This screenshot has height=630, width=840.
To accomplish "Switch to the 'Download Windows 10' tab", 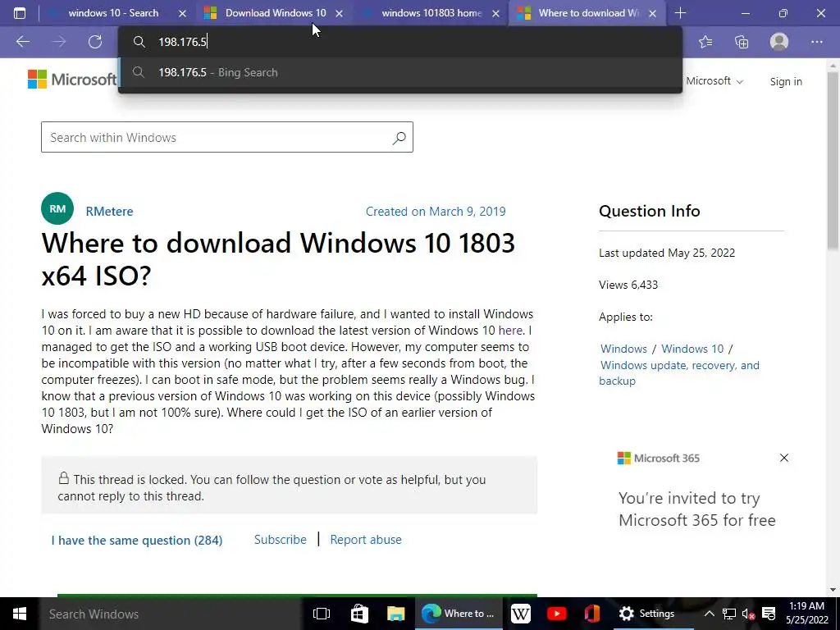I will [275, 13].
